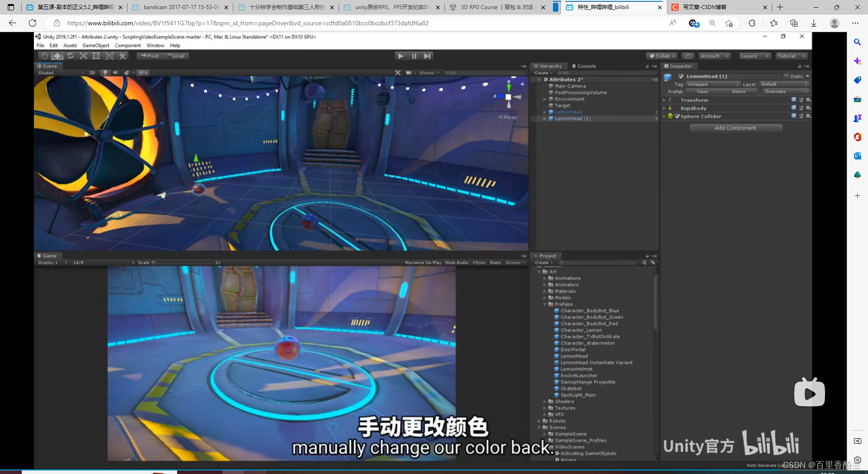Open Unity Assets menu
The width and height of the screenshot is (868, 474).
[x=70, y=45]
